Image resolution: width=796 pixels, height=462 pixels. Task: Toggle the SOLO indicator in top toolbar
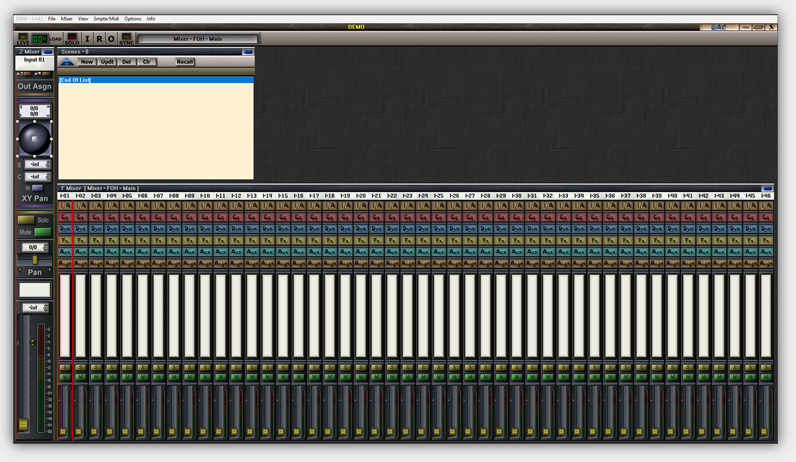[72, 39]
